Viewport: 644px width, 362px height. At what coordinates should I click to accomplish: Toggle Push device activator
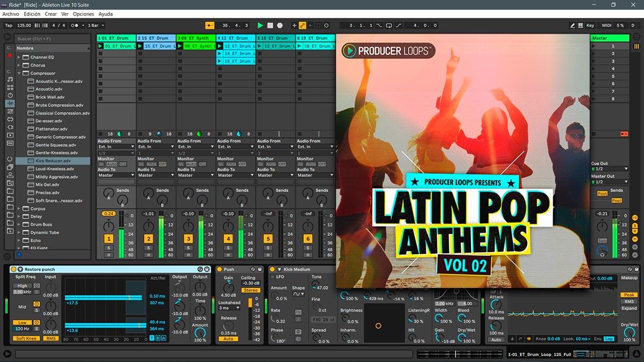point(219,269)
